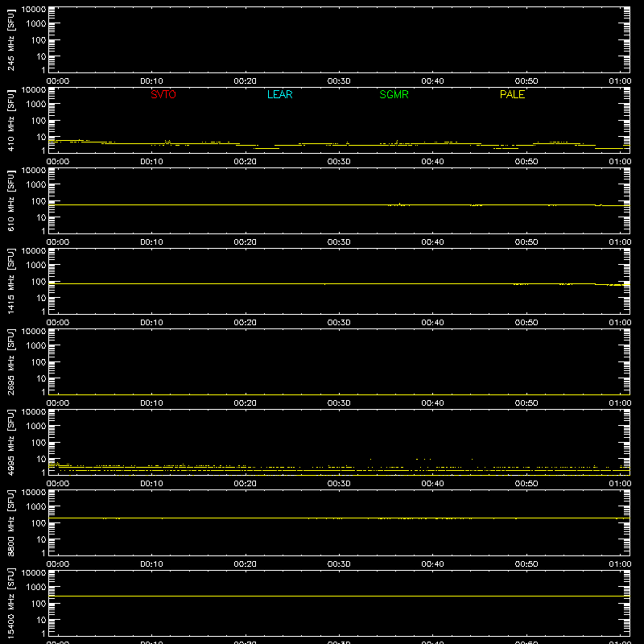Click the 100 y-axis value on the 610 MHz panel
644x644 pixels.
[39, 201]
